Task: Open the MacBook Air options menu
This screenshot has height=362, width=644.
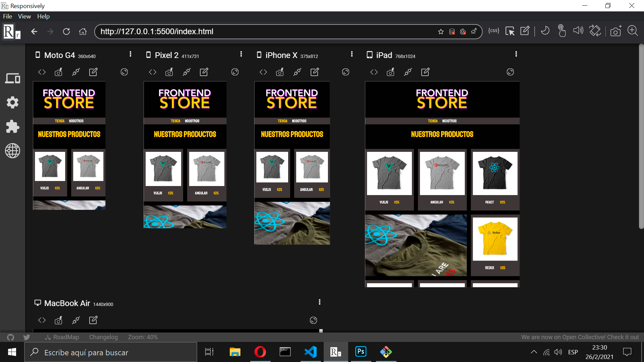Action: click(x=320, y=302)
